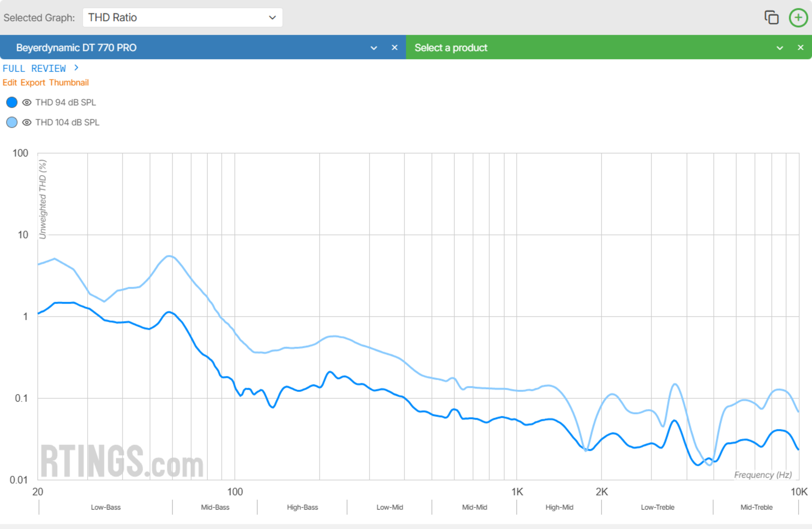The width and height of the screenshot is (812, 529).
Task: Expand the Beyerdynamic DT 770 PRO product chevron
Action: (374, 48)
